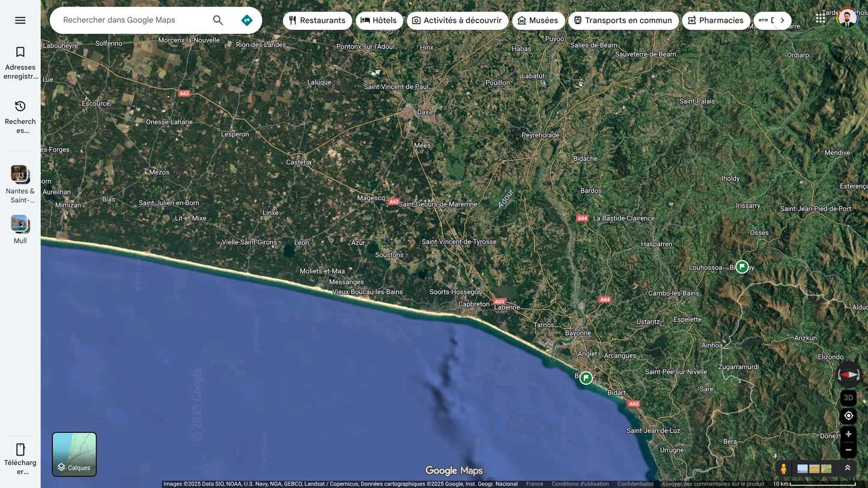The width and height of the screenshot is (868, 488).
Task: Click the Pharmacies filter button
Action: pos(715,20)
